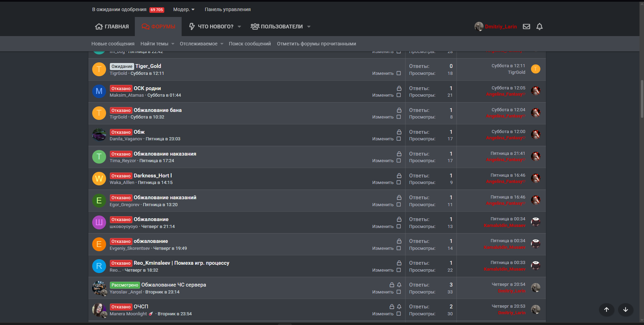This screenshot has height=325, width=644.
Task: Go to the ФОРУМЫ tab
Action: tap(158, 27)
